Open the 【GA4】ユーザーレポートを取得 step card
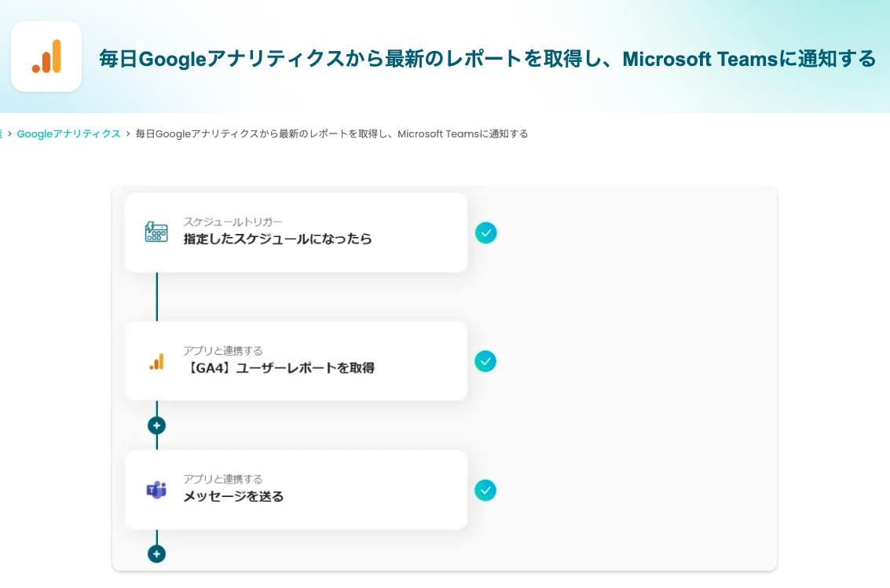 pos(296,361)
